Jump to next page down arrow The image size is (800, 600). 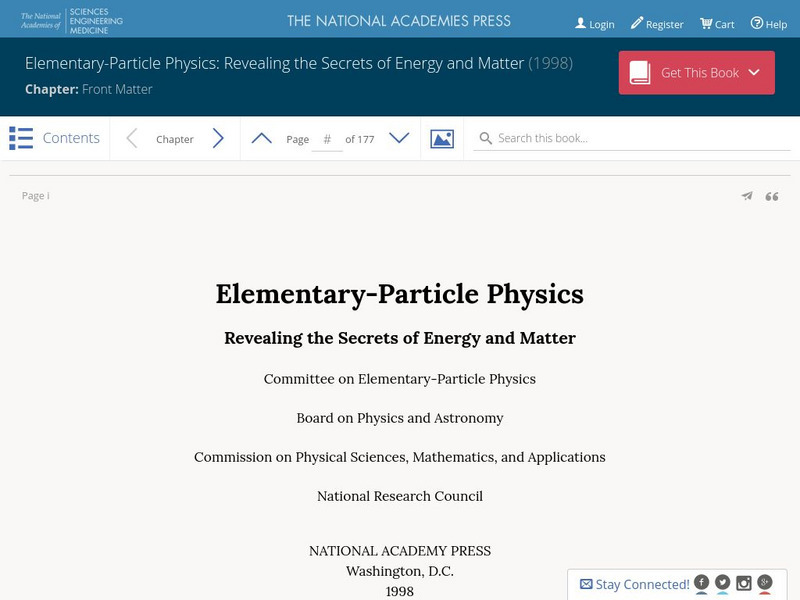[399, 139]
